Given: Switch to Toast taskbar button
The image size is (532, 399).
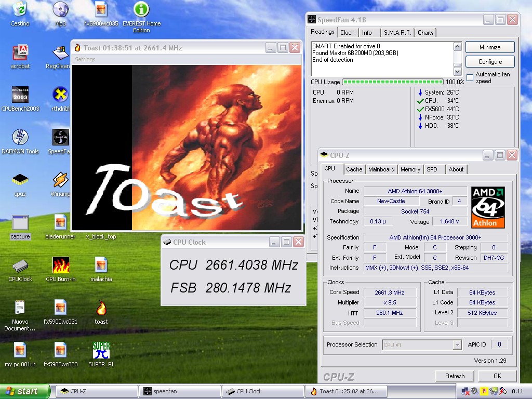Looking at the screenshot, I should [x=346, y=391].
